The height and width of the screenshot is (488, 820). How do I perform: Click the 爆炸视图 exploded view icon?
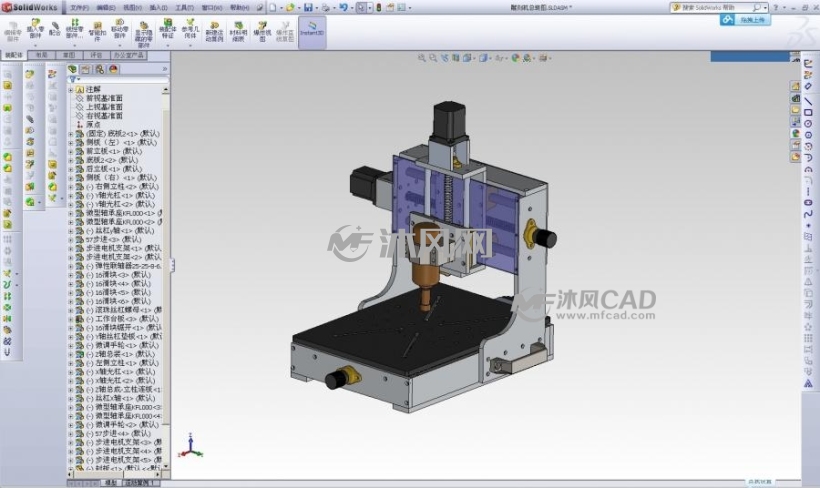pos(262,31)
